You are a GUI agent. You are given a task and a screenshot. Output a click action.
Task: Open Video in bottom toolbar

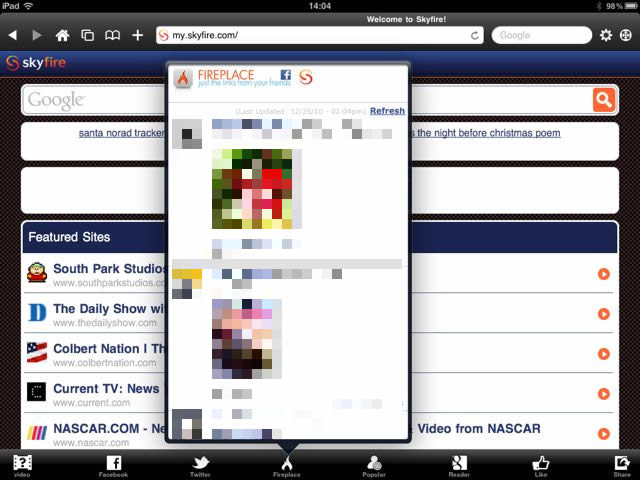point(22,466)
